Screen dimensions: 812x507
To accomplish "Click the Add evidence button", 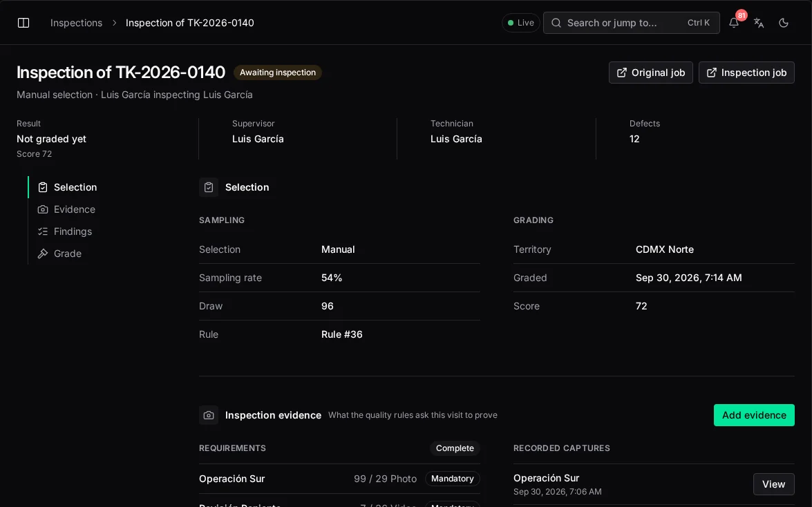I will 754,415.
